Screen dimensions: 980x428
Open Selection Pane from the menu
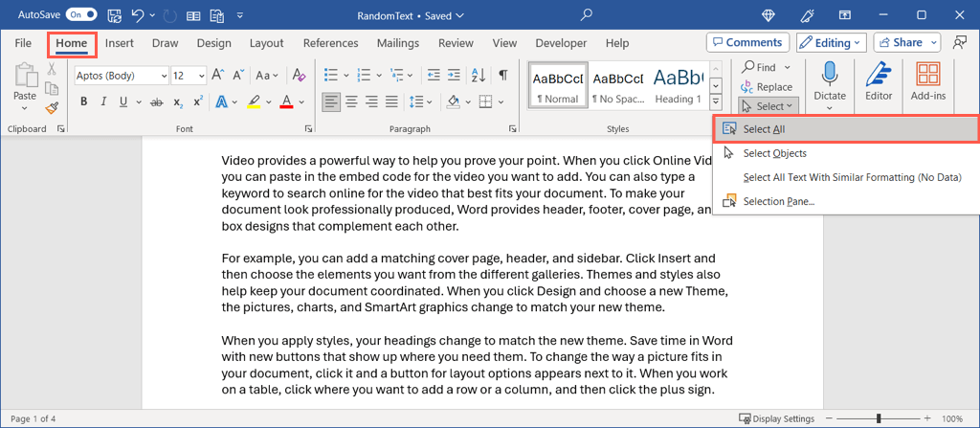[x=846, y=201]
